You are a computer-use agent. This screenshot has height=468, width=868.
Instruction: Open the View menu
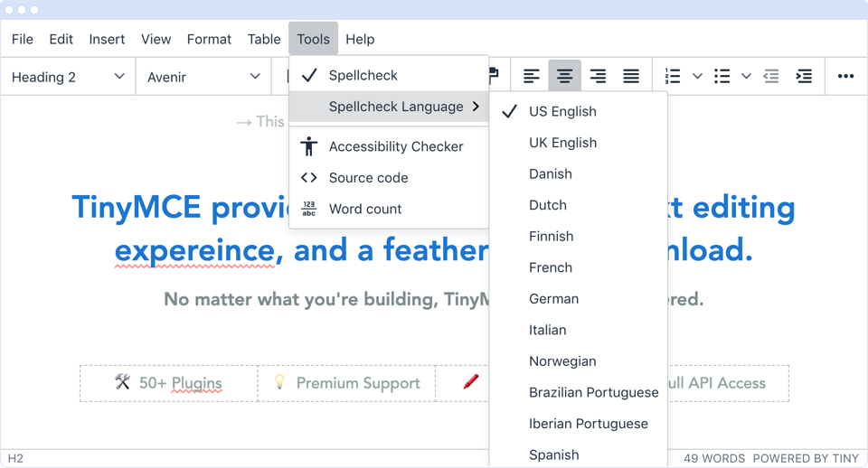(156, 39)
